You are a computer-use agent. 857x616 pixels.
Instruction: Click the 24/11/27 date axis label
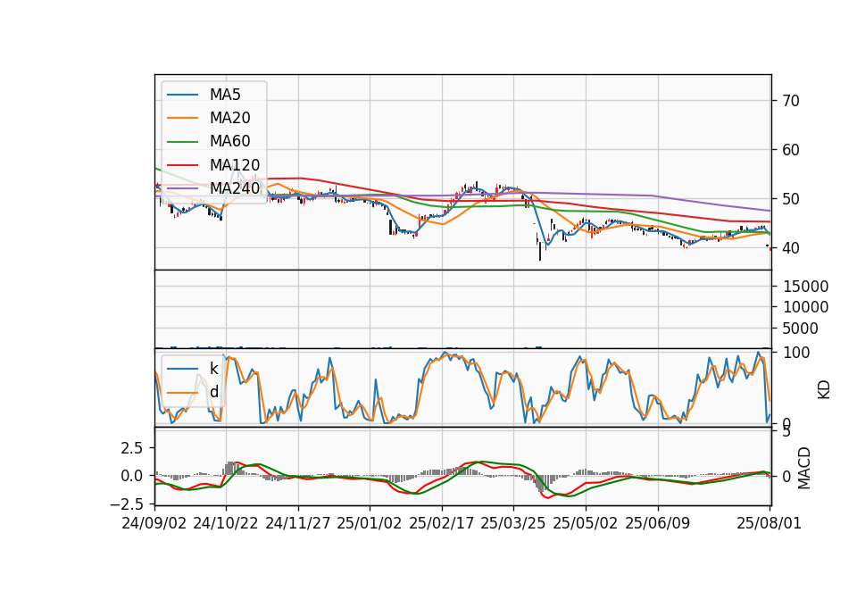click(x=298, y=523)
